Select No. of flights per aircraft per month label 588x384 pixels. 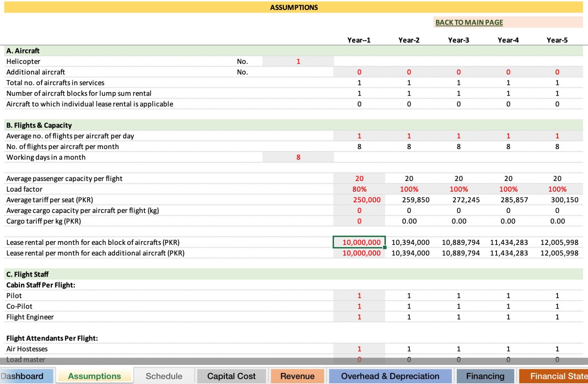[62, 147]
